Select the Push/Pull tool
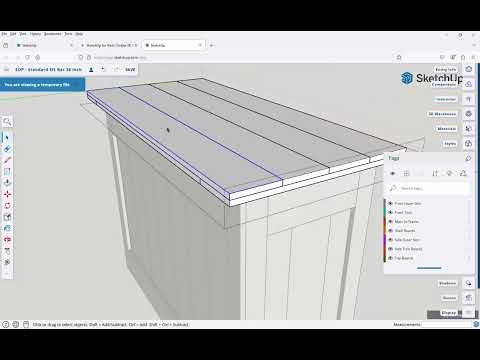This screenshot has height=360, width=480. (7, 183)
